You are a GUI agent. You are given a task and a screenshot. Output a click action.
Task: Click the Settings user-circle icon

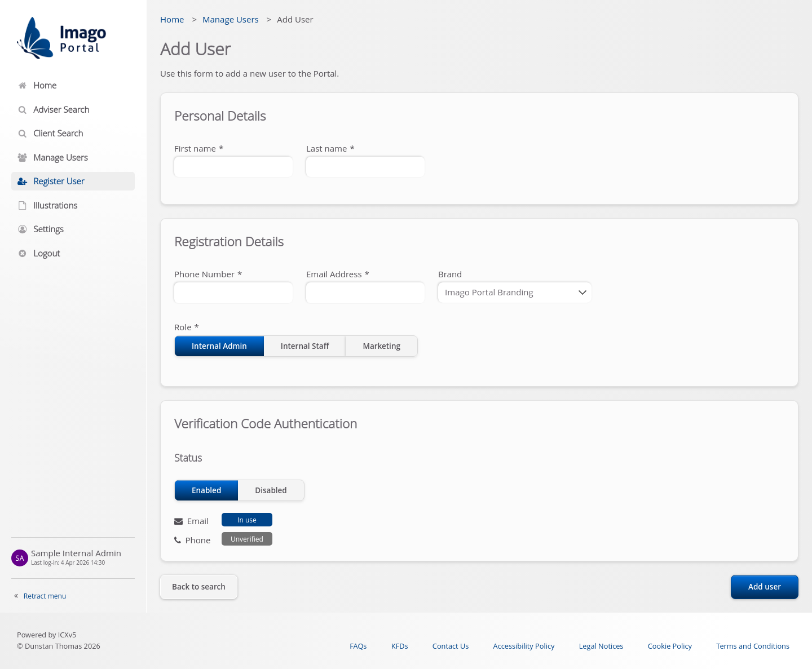[23, 229]
